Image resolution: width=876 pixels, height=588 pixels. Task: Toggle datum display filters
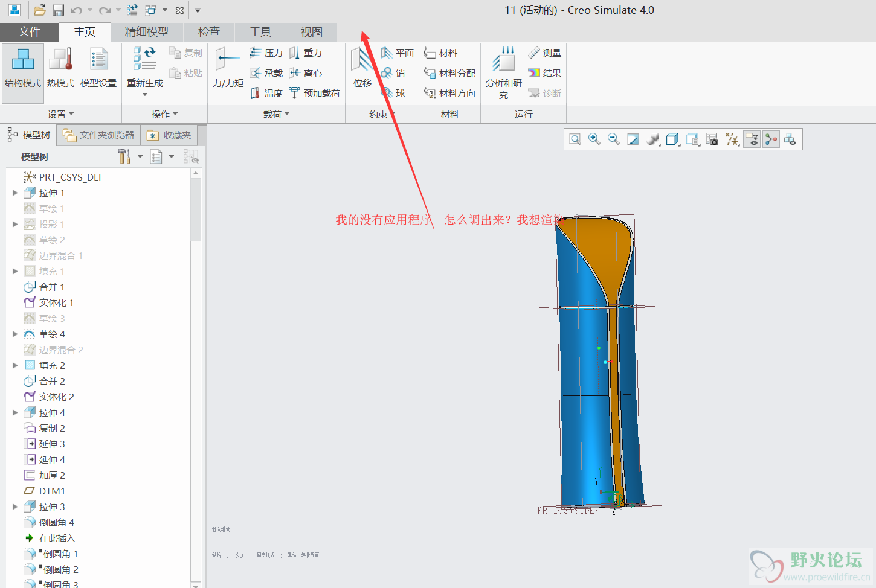tap(732, 139)
